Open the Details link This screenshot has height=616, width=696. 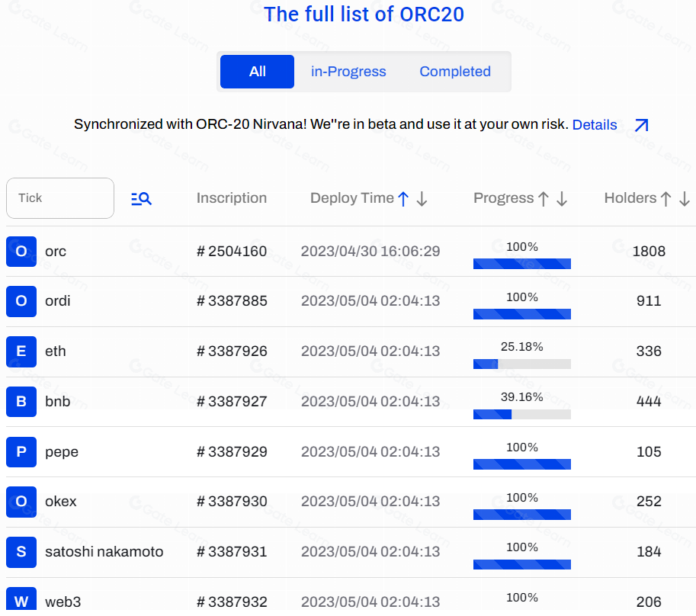pyautogui.click(x=594, y=125)
